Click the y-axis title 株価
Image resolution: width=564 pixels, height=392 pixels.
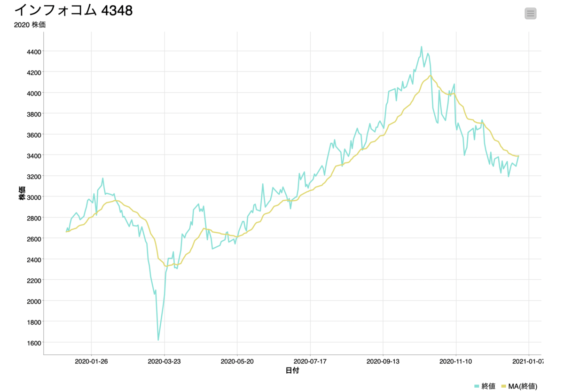pyautogui.click(x=22, y=193)
